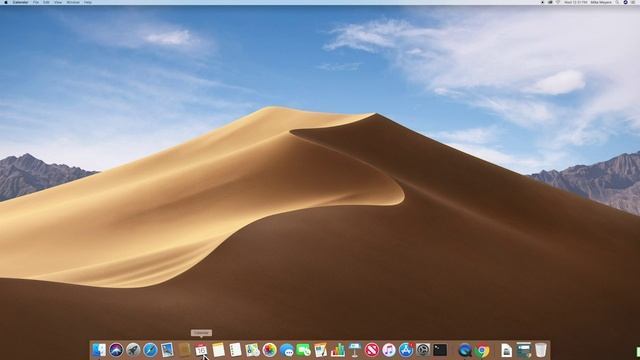Open Pages document icon in Dock

pyautogui.click(x=320, y=350)
